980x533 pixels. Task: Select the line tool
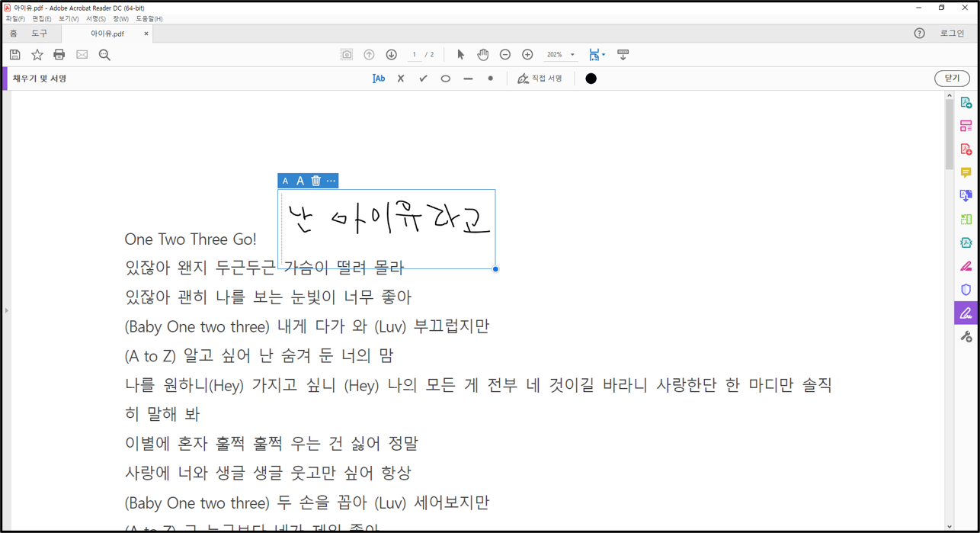click(468, 79)
